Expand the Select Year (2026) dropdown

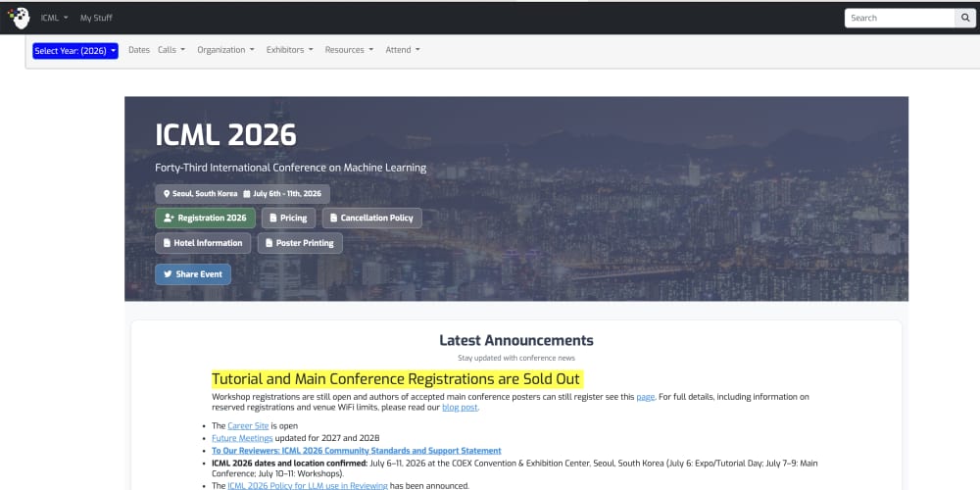coord(75,51)
